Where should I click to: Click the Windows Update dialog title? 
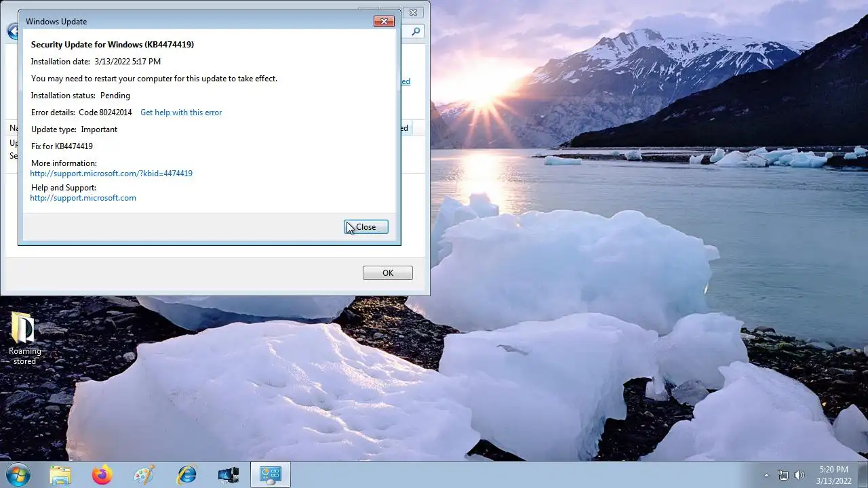point(56,22)
